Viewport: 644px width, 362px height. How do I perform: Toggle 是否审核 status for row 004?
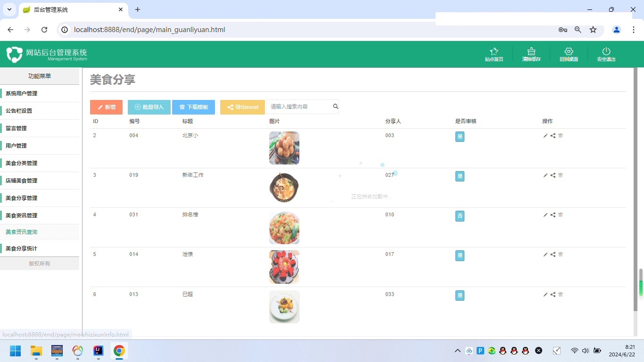[x=460, y=137]
